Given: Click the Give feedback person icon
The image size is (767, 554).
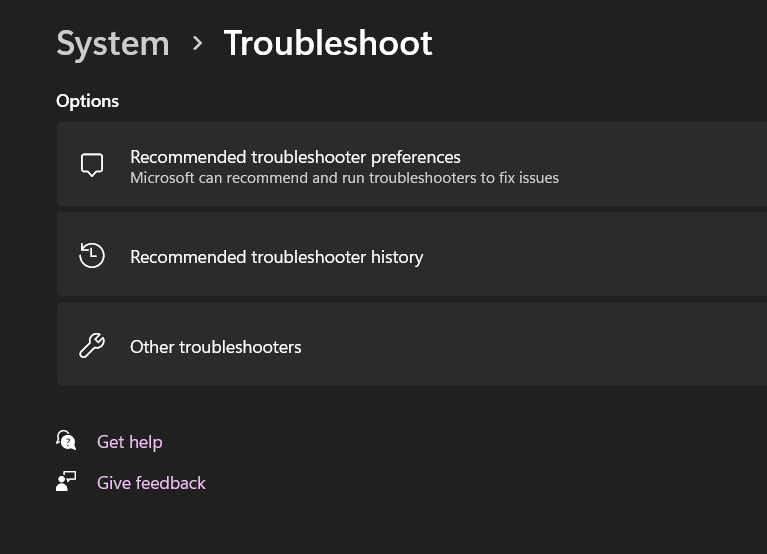Looking at the screenshot, I should tap(66, 481).
